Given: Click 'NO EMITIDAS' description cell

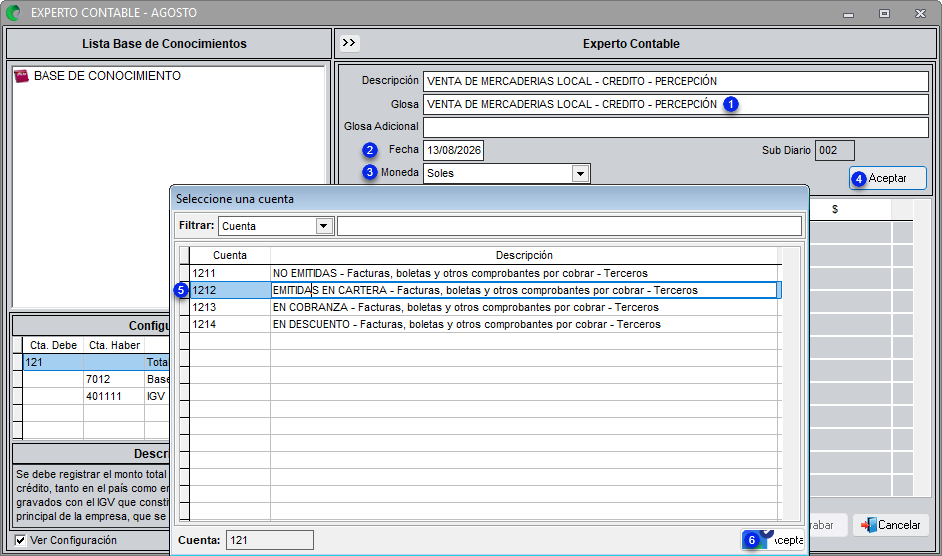Looking at the screenshot, I should point(524,273).
